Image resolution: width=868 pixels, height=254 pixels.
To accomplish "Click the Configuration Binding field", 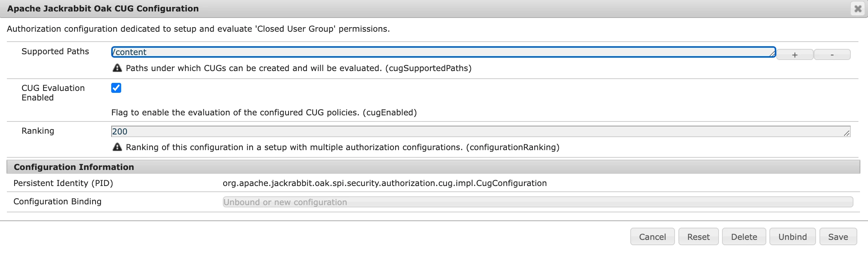I will point(538,202).
